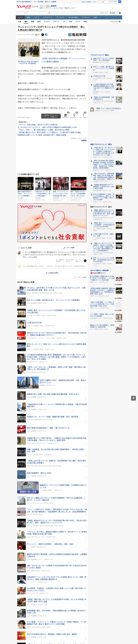Open the エキスパート tab
This screenshot has height=644, width=138.
coord(48,17)
